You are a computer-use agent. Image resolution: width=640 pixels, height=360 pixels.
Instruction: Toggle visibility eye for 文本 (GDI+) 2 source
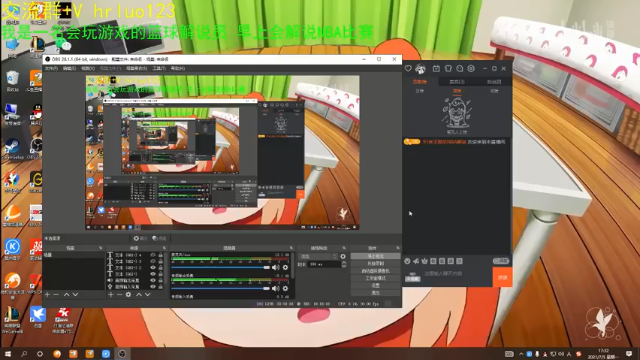point(153,268)
